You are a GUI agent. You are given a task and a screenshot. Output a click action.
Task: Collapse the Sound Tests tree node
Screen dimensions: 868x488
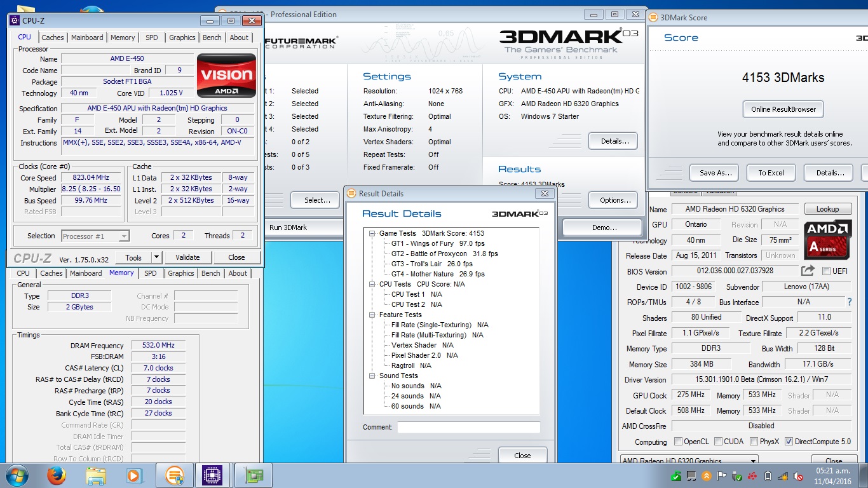tap(372, 376)
